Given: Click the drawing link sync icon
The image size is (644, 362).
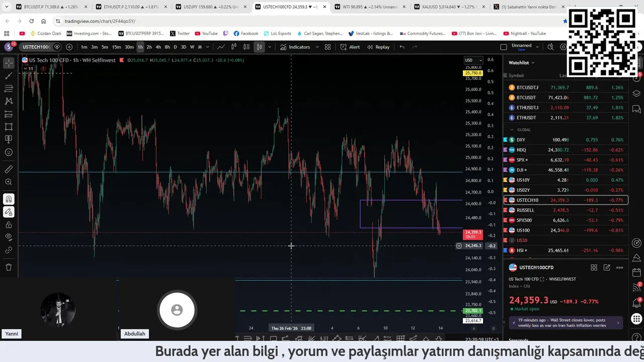Looking at the screenshot, I should (x=9, y=250).
